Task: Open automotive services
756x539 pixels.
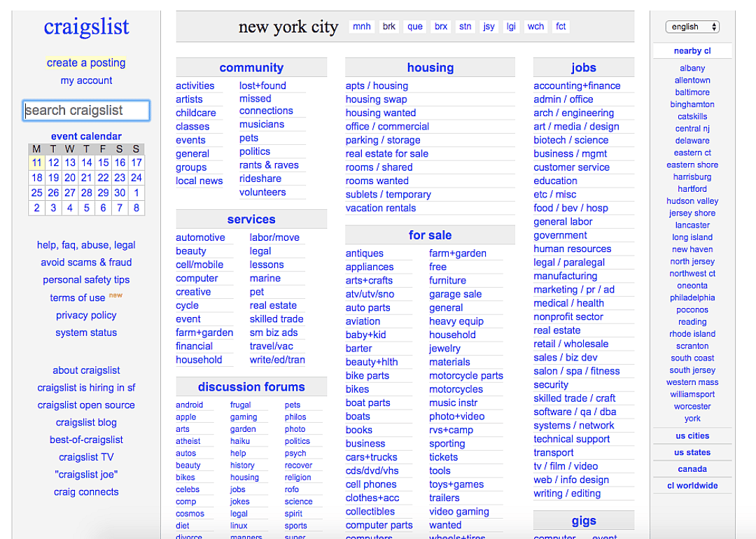Action: 200,238
